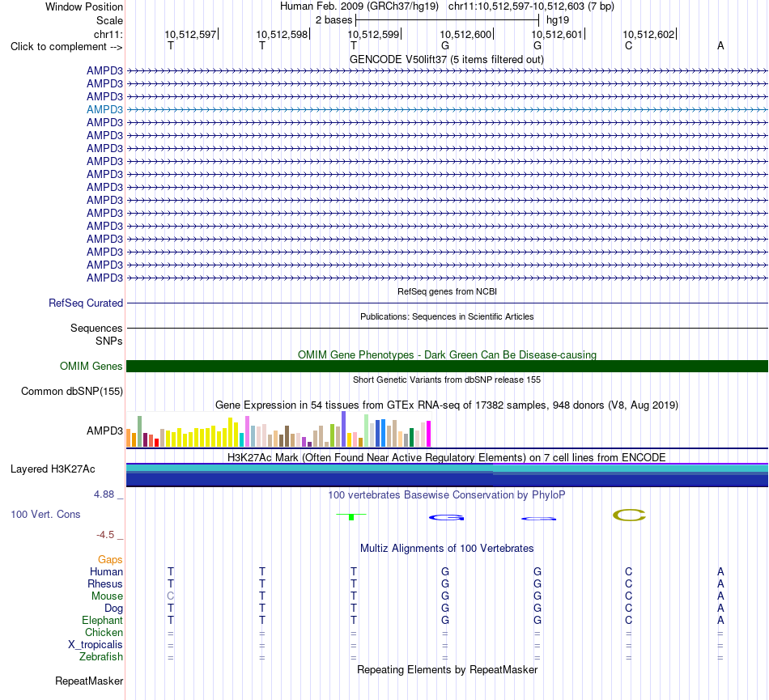Viewport: 769px width, 700px height.
Task: Click the Human alignment row label
Action: click(106, 571)
